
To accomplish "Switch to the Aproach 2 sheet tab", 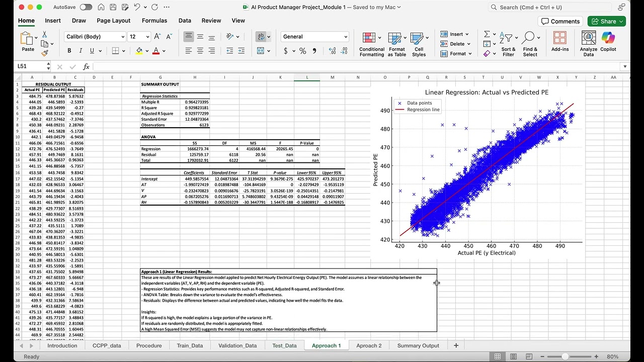I will coord(369,345).
